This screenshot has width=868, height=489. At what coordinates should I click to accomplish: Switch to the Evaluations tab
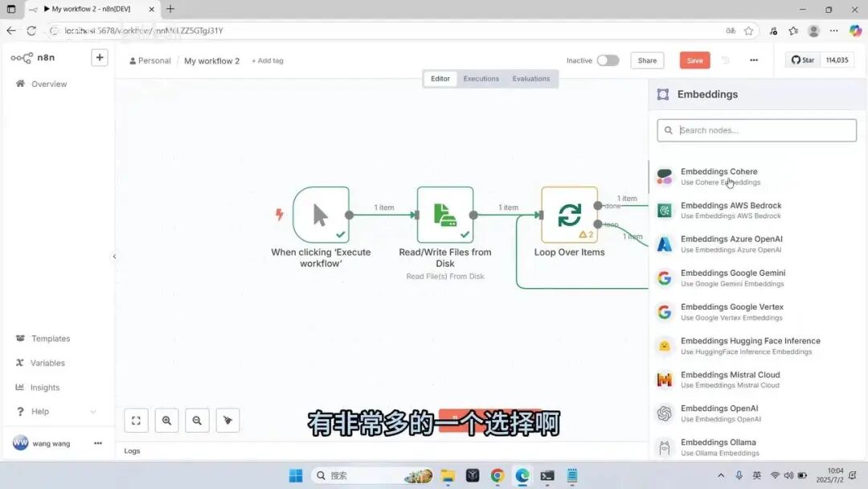click(x=531, y=79)
